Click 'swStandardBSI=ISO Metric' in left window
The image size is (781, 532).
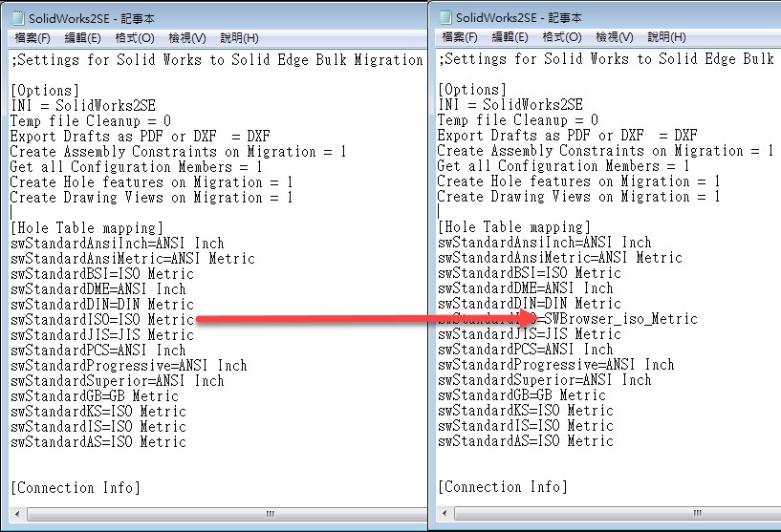coord(102,274)
